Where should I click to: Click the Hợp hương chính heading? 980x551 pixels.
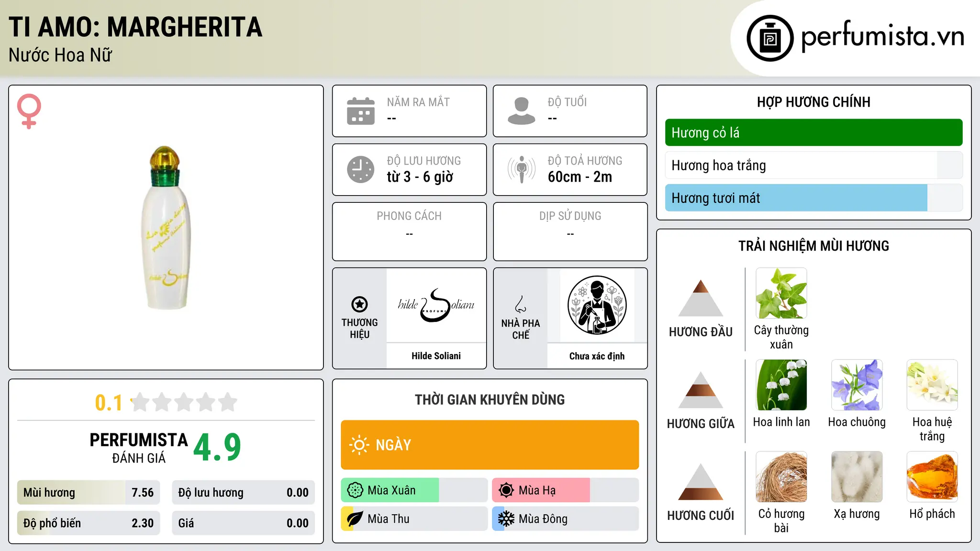pyautogui.click(x=813, y=102)
